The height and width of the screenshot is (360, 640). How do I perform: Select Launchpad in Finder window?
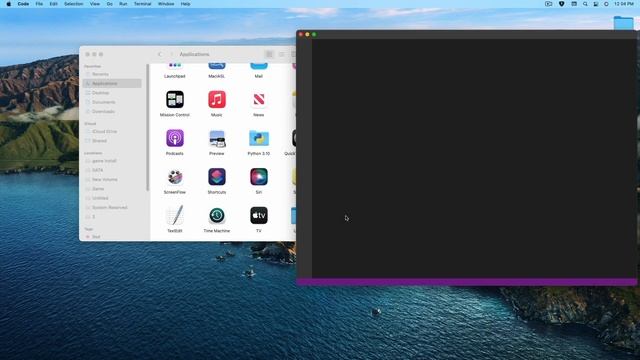coord(175,71)
